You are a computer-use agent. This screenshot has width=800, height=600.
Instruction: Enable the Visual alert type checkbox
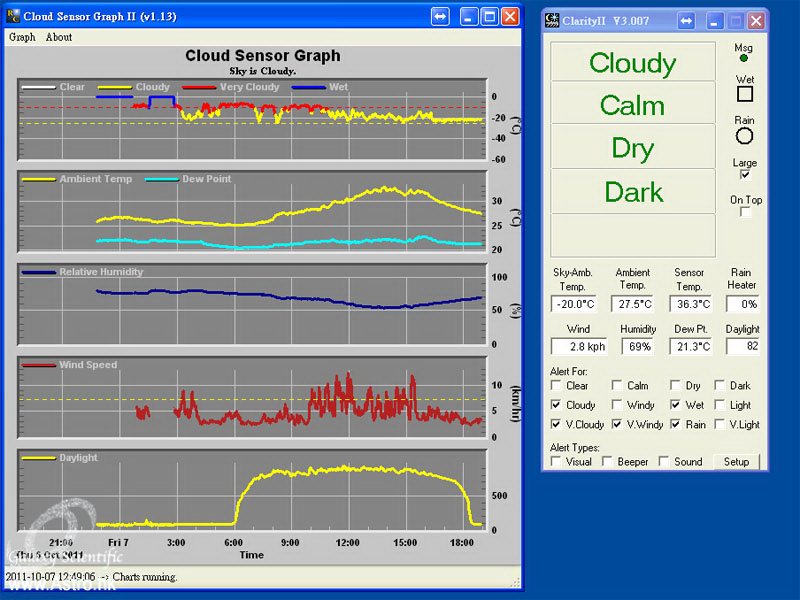coord(557,461)
